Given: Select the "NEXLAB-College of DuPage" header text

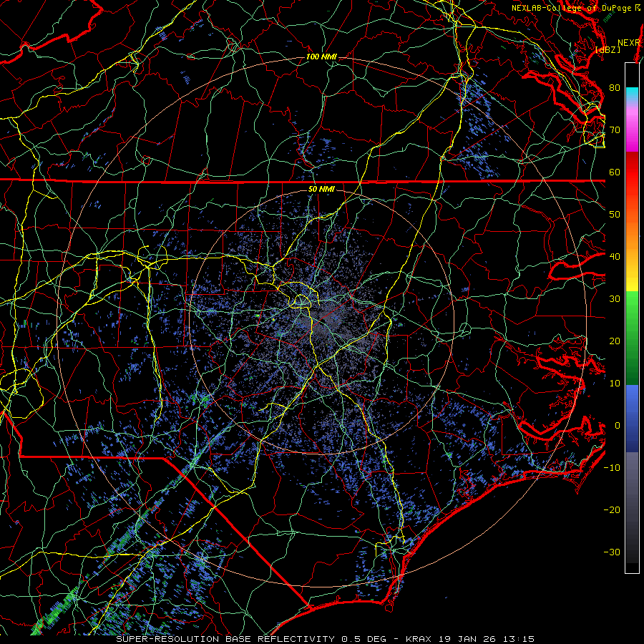Looking at the screenshot, I should click(572, 8).
